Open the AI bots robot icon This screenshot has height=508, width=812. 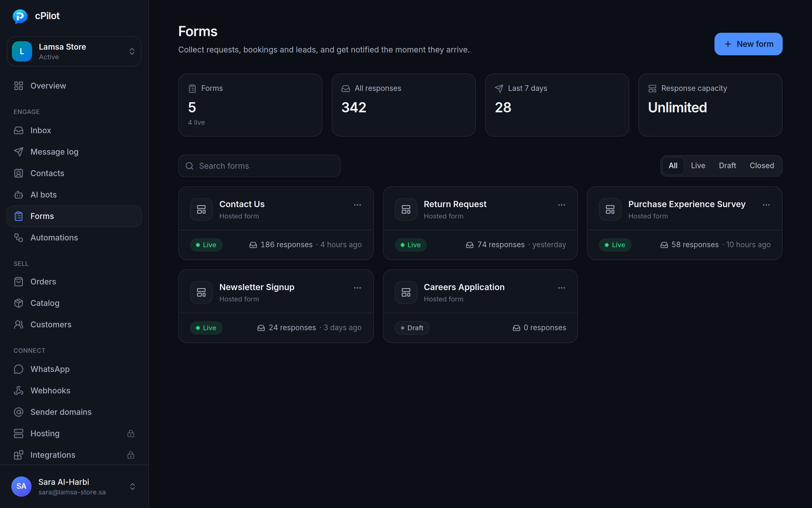click(x=19, y=195)
